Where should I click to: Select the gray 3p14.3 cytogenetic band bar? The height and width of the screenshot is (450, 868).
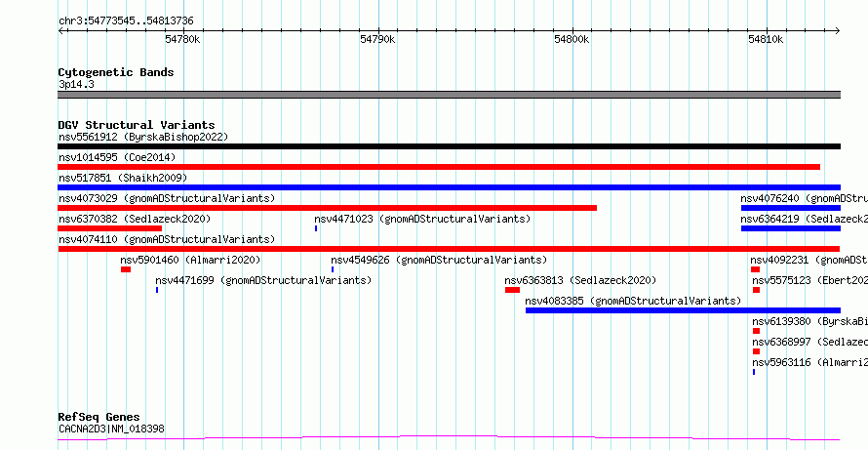(x=449, y=95)
